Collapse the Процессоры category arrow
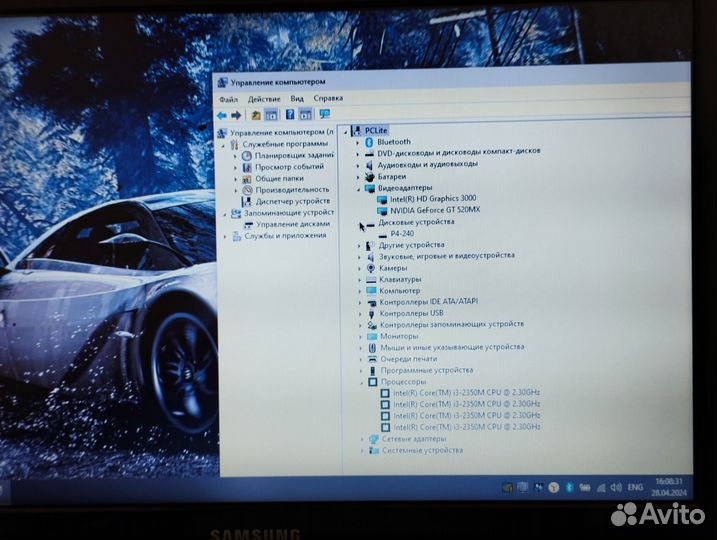 (x=361, y=383)
